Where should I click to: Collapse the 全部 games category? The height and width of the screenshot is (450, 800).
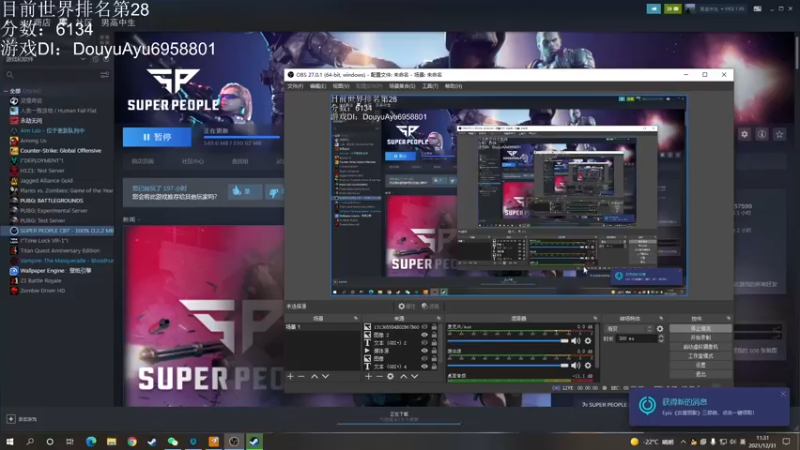(6, 91)
